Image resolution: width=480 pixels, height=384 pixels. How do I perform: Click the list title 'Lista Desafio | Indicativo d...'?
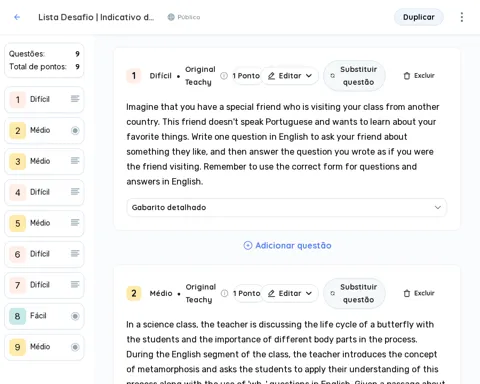pyautogui.click(x=96, y=17)
